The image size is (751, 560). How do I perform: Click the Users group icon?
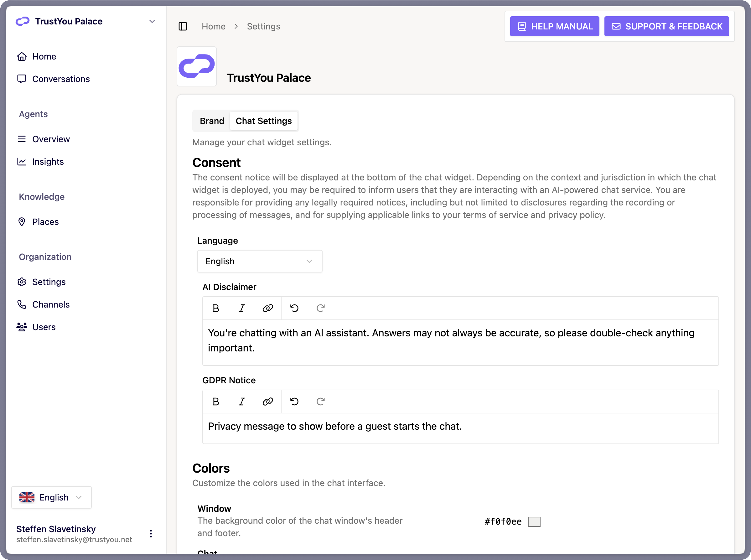[22, 327]
